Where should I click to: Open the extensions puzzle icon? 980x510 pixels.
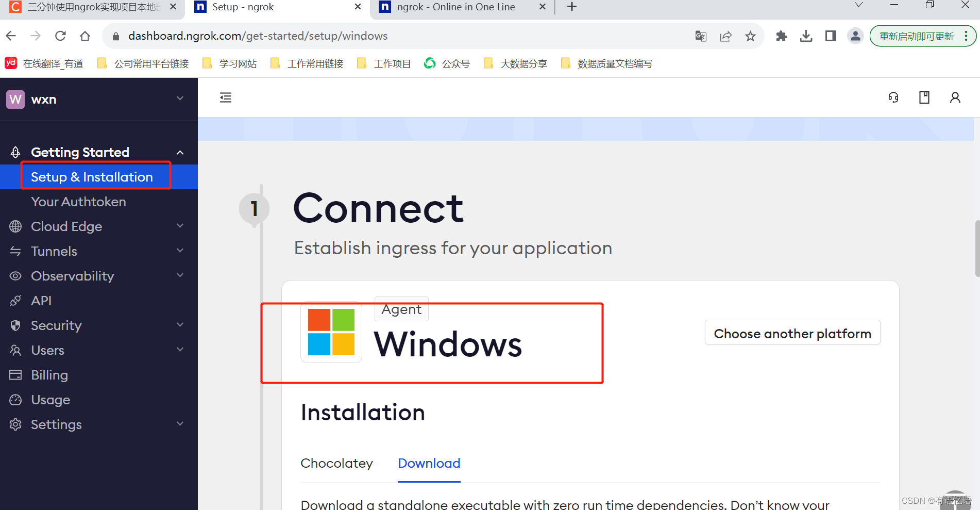(782, 36)
